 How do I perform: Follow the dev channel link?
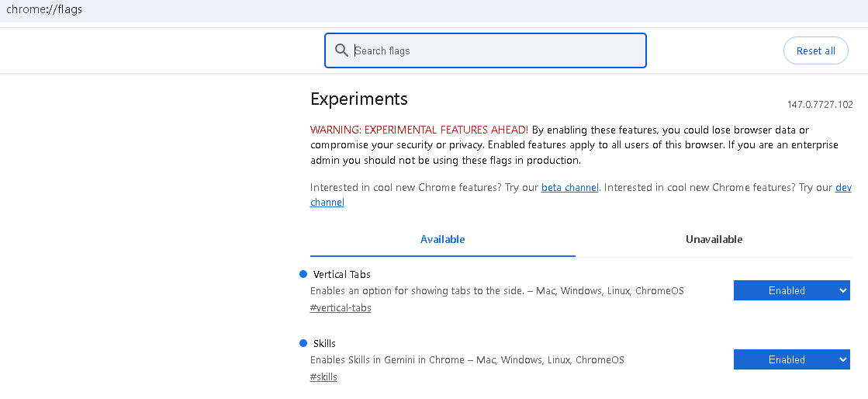coord(327,202)
